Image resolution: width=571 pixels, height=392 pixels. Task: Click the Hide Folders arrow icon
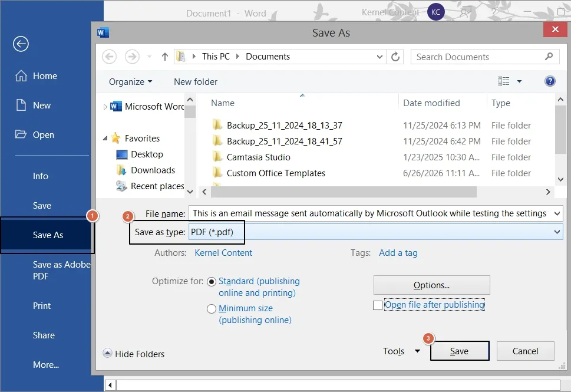click(107, 353)
